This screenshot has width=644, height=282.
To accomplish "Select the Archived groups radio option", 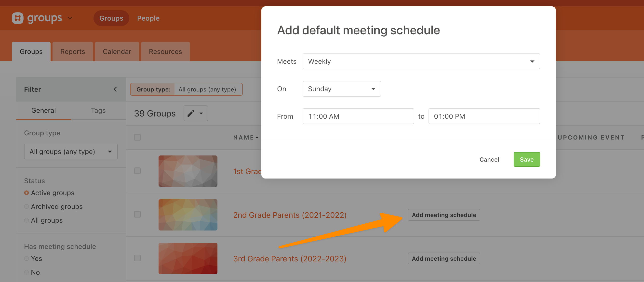I will 27,206.
